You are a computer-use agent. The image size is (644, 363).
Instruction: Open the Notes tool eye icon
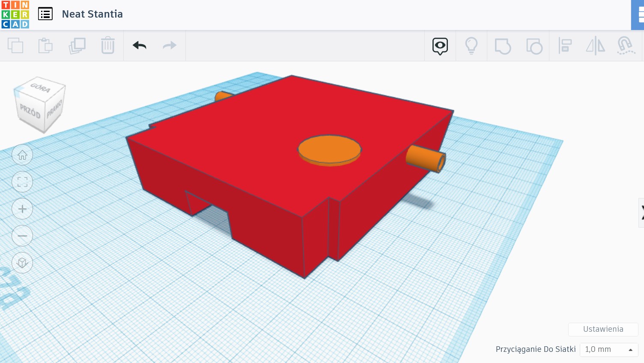(440, 46)
